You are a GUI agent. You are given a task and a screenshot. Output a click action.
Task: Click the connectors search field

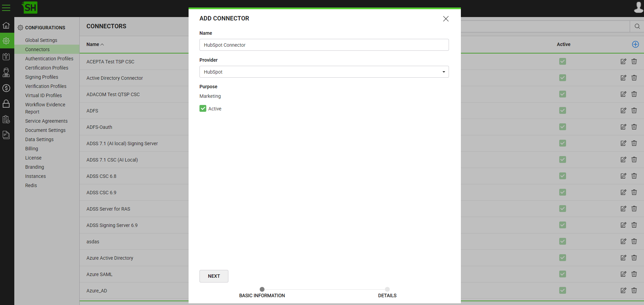tap(545, 26)
